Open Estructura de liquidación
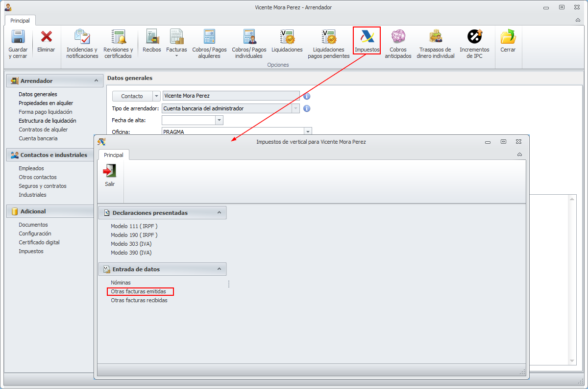Viewport: 588px width, 389px height. [x=48, y=121]
